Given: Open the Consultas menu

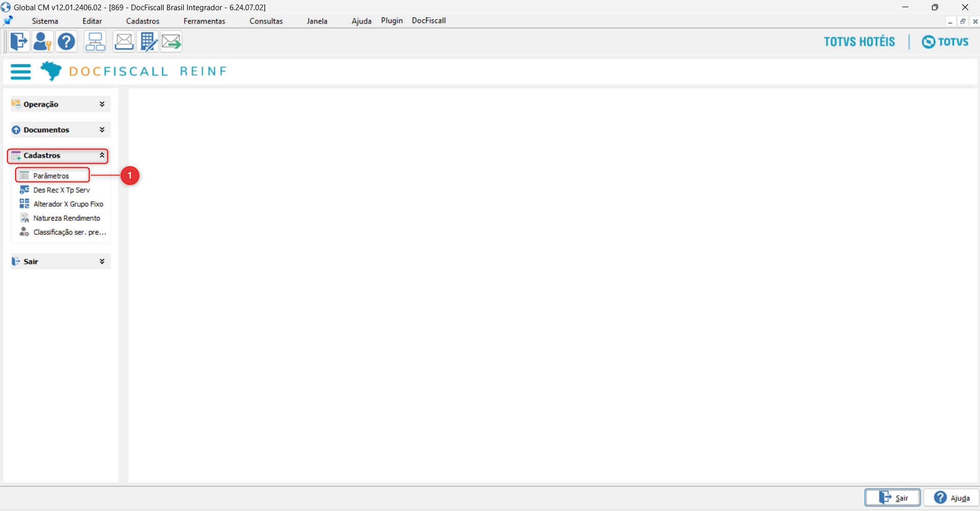Looking at the screenshot, I should (x=266, y=21).
